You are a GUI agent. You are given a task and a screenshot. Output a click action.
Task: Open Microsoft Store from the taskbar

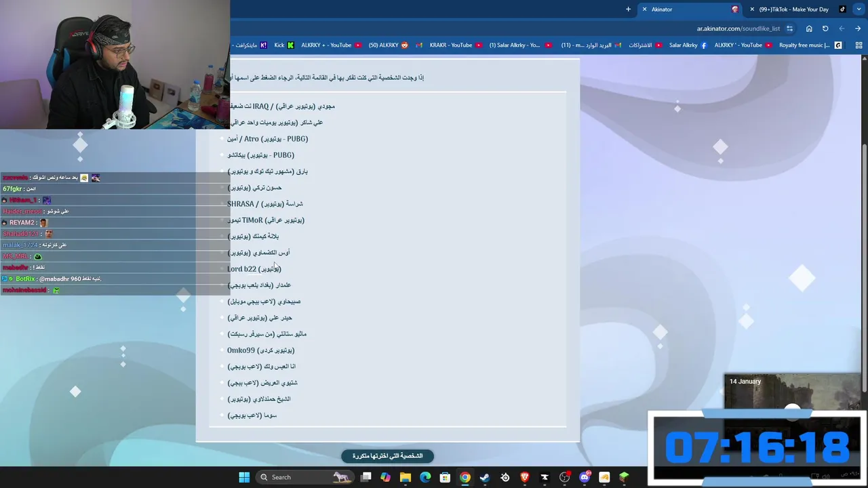445,477
